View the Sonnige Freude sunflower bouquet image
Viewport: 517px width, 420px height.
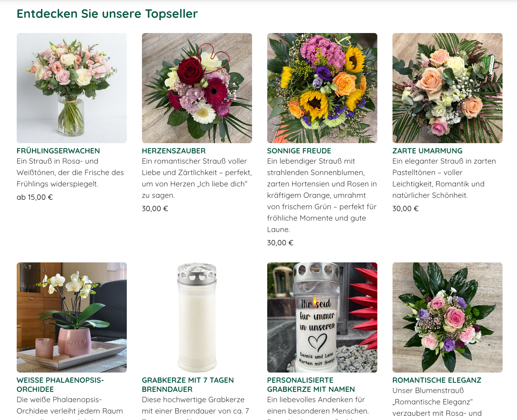tap(322, 88)
